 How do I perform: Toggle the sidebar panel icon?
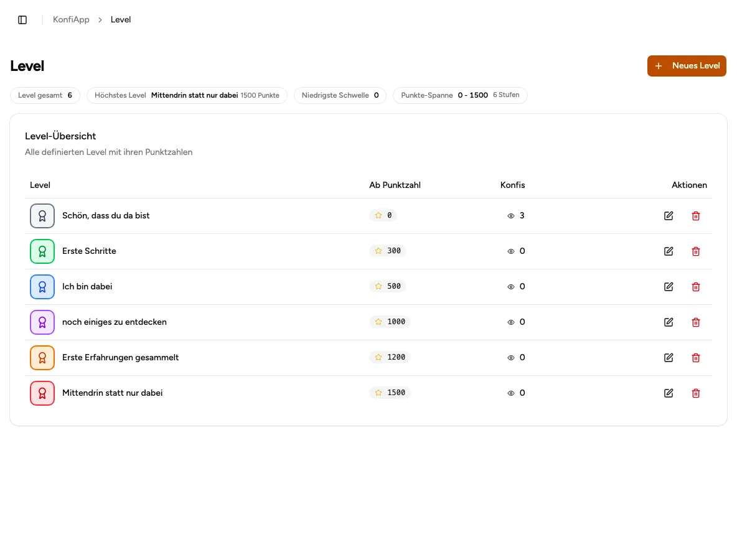pos(22,20)
